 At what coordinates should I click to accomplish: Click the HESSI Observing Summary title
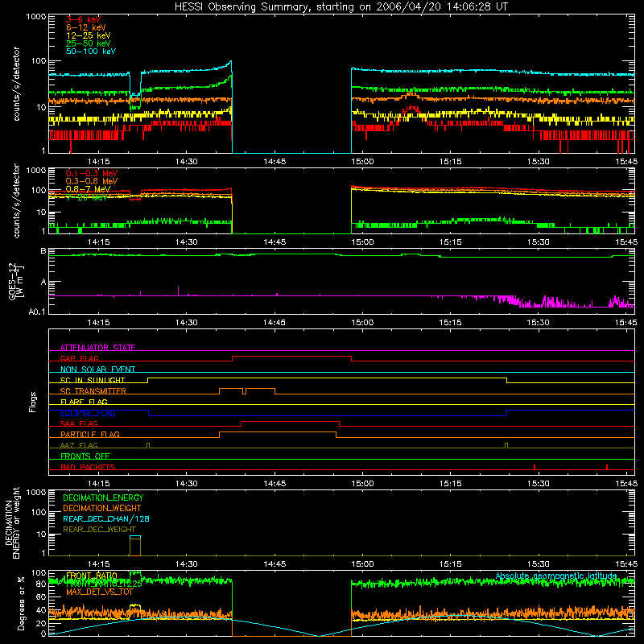click(x=341, y=7)
